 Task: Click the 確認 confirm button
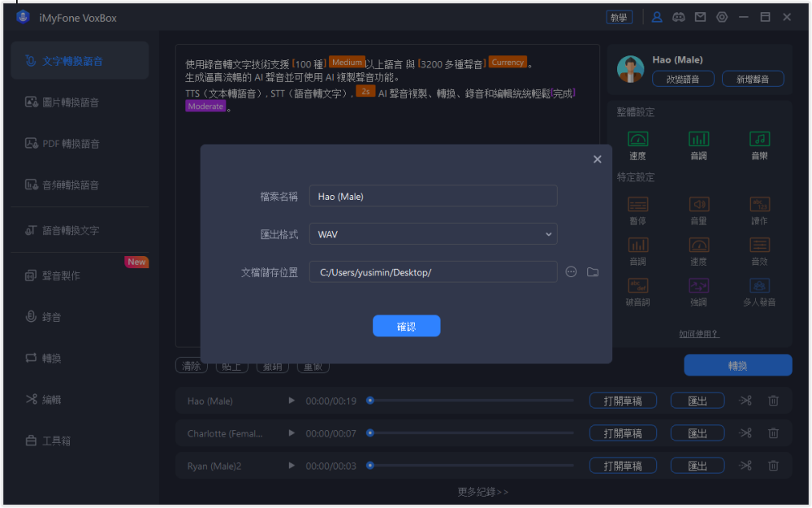click(x=407, y=326)
